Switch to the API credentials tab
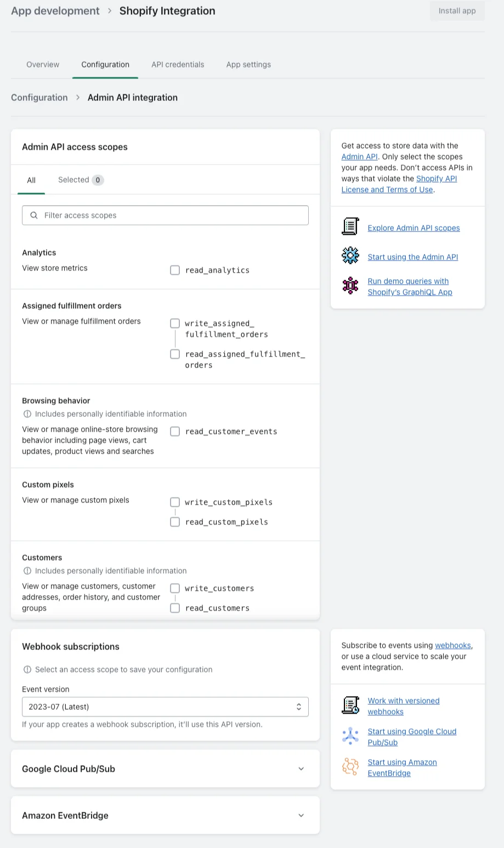Screen dimensions: 504x848 point(178,65)
